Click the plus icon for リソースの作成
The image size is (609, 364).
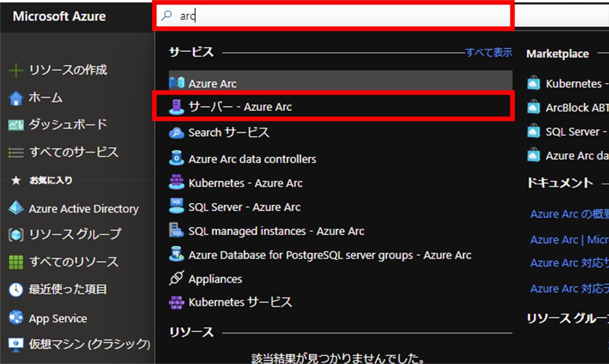pyautogui.click(x=16, y=70)
